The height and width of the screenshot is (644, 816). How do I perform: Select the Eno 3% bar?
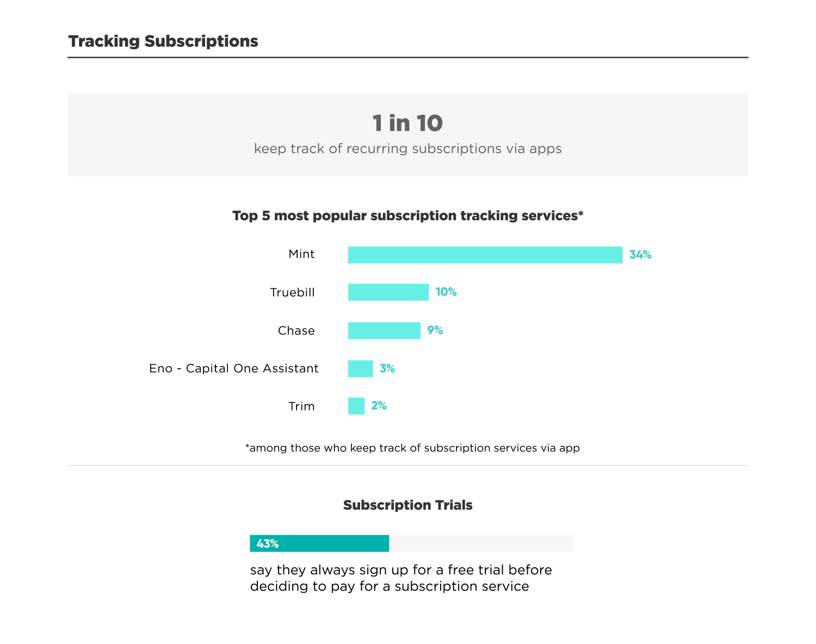(360, 369)
